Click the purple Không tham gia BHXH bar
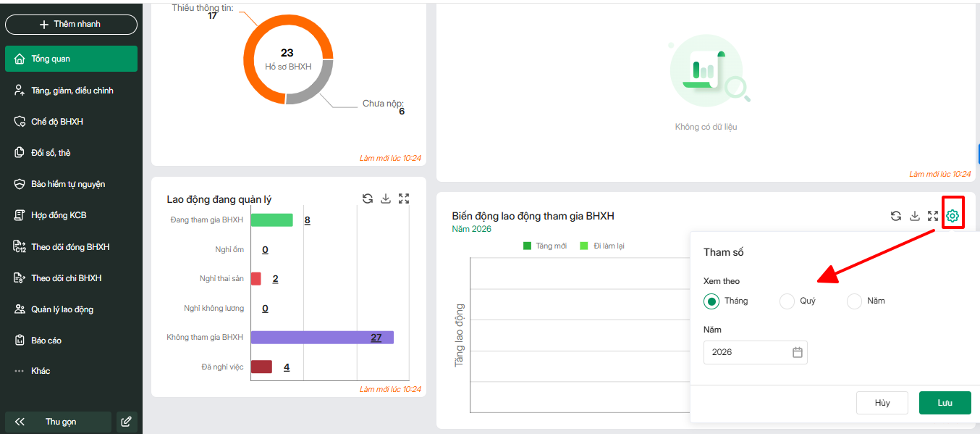Screen dimensions: 980x434 point(321,338)
